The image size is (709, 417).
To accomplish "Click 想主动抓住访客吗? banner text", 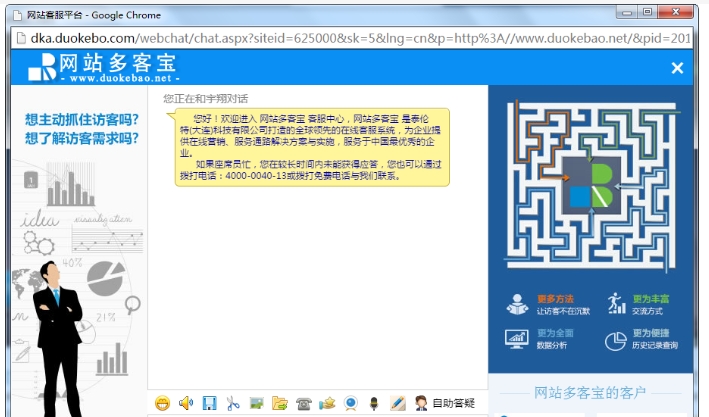I will 82,120.
